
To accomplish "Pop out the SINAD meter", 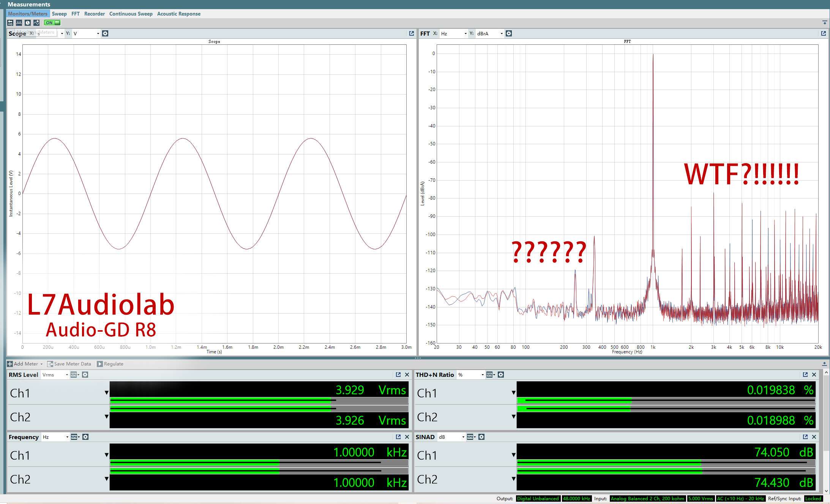I will [805, 437].
